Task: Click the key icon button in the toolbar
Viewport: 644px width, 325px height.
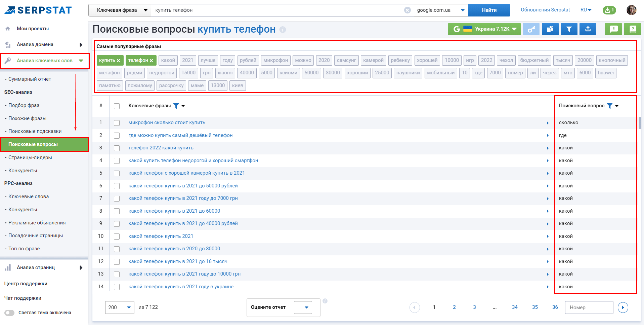Action: coord(531,29)
